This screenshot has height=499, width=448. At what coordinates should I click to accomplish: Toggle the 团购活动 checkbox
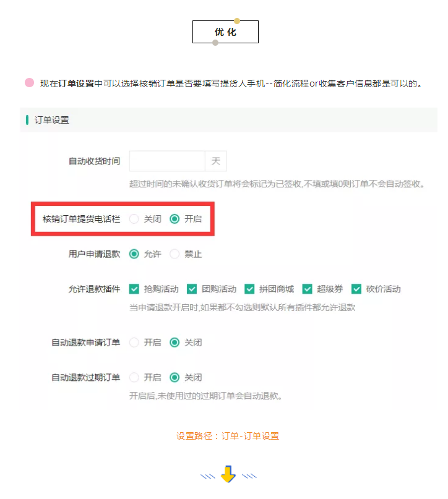pos(192,289)
